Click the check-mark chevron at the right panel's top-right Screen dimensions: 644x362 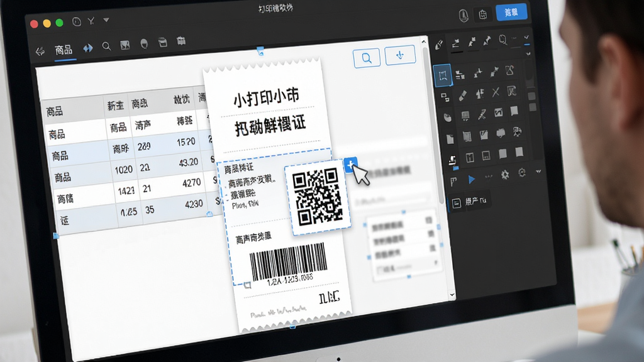[x=526, y=38]
